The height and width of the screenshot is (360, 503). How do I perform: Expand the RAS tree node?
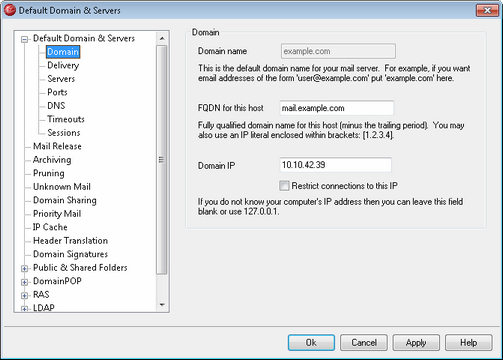pyautogui.click(x=24, y=296)
